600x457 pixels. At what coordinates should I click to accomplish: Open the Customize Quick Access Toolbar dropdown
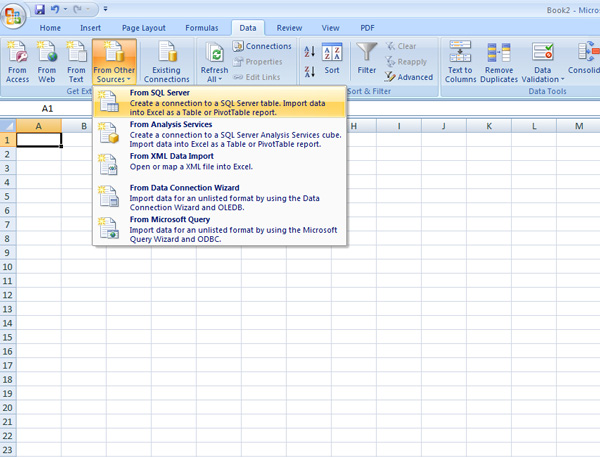(105, 9)
